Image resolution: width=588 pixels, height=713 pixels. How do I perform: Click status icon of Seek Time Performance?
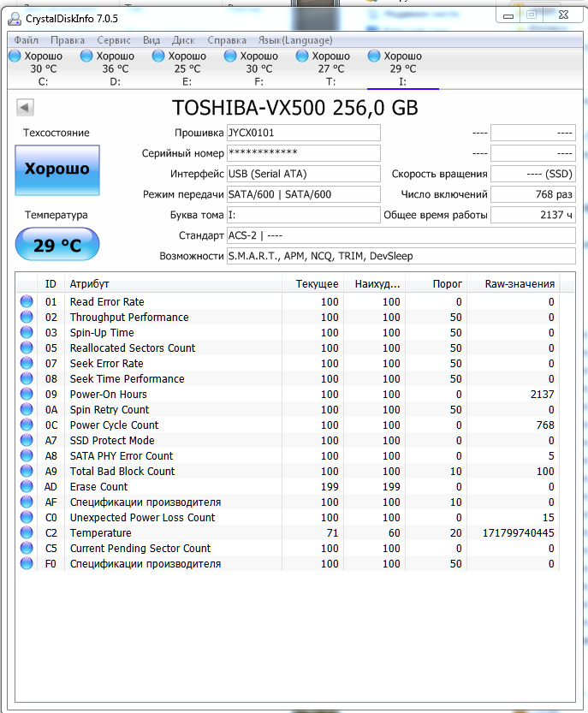27,379
